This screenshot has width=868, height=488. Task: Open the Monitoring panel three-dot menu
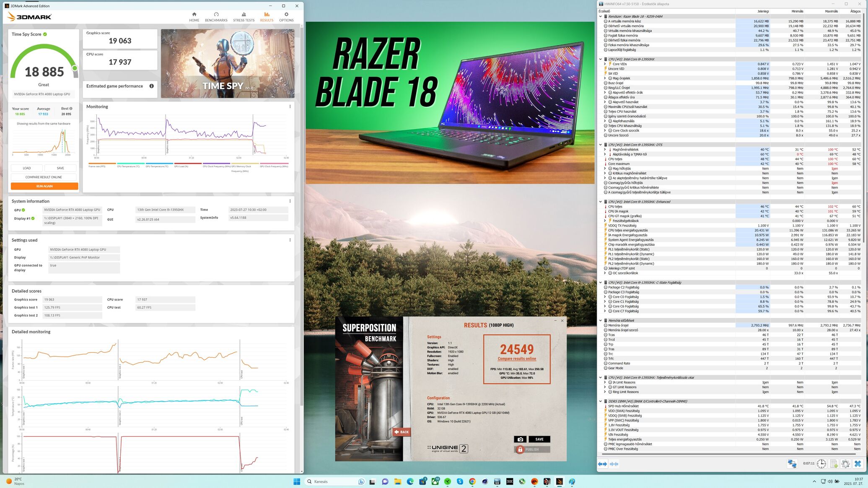tap(290, 106)
